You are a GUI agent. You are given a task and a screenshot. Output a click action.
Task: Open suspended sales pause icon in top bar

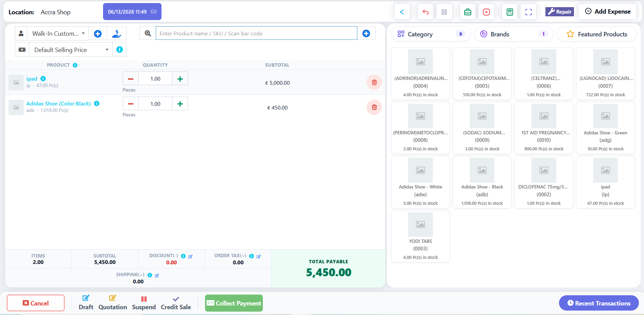pos(444,12)
